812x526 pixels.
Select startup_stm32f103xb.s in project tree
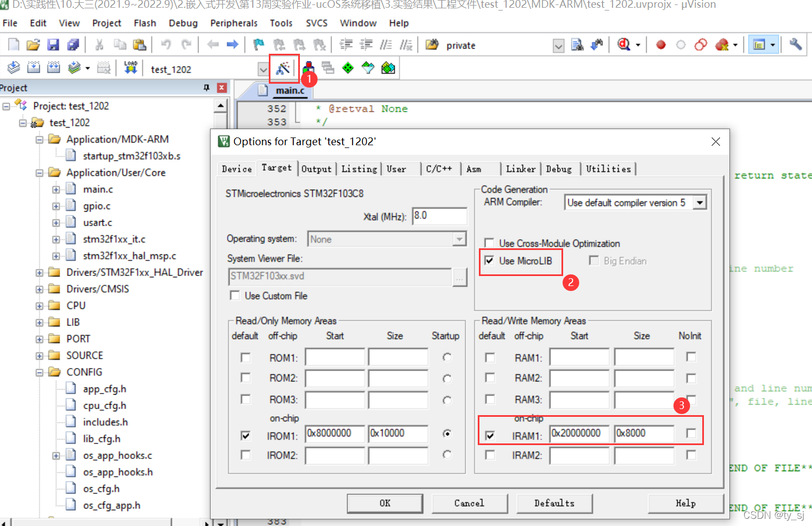point(132,156)
